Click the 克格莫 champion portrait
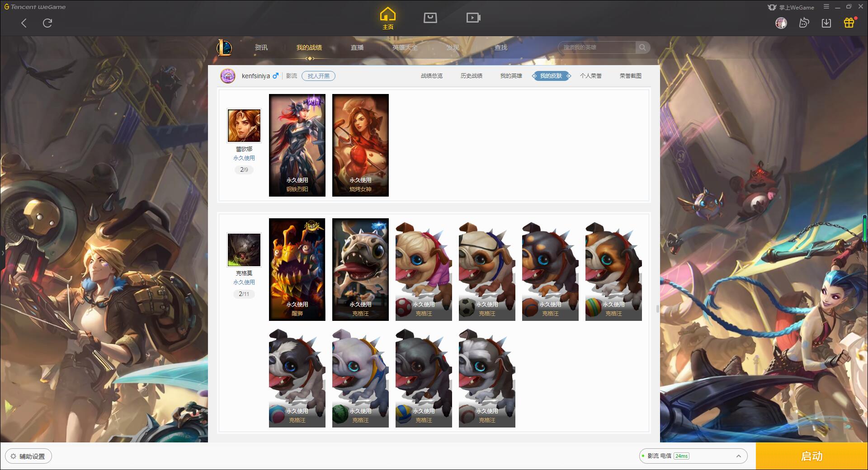The width and height of the screenshot is (868, 470). click(244, 250)
